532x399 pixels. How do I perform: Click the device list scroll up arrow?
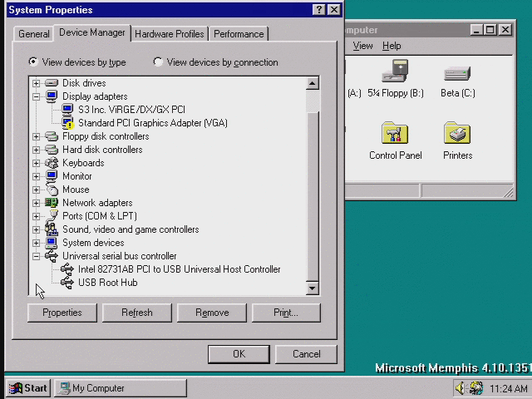coord(313,83)
